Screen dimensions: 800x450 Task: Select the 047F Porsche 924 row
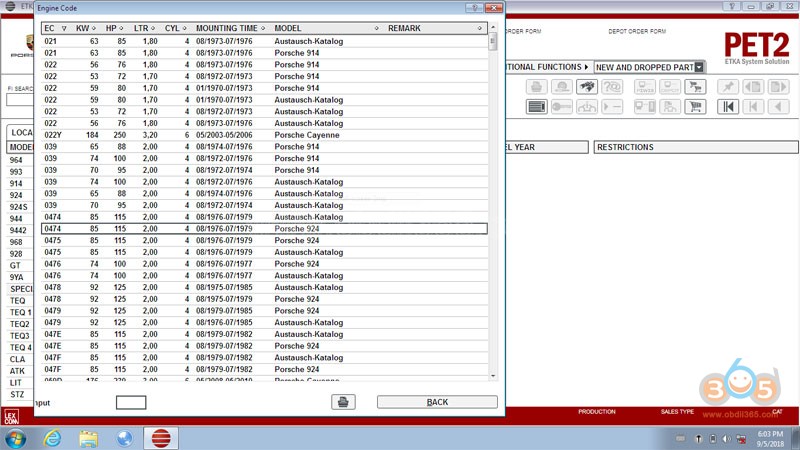(x=264, y=369)
